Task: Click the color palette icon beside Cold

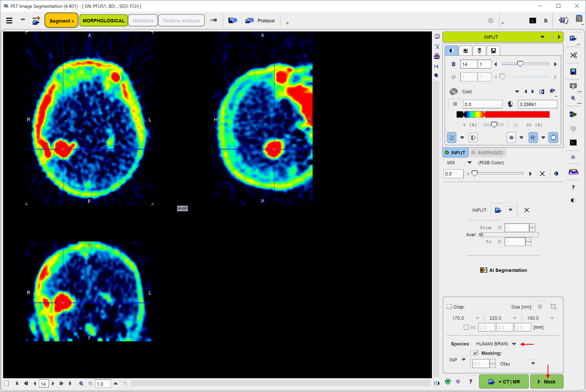Action: pyautogui.click(x=453, y=92)
